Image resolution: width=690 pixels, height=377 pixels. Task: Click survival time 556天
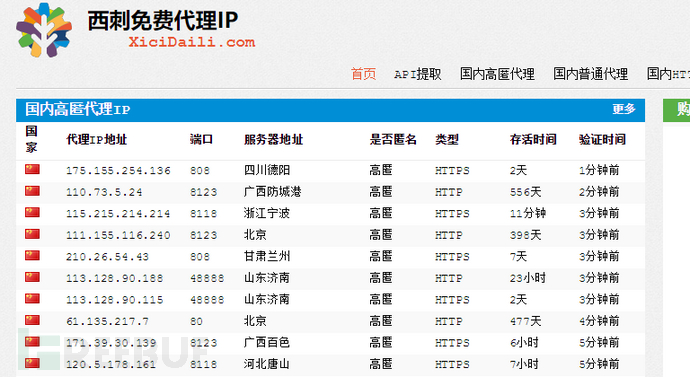525,192
